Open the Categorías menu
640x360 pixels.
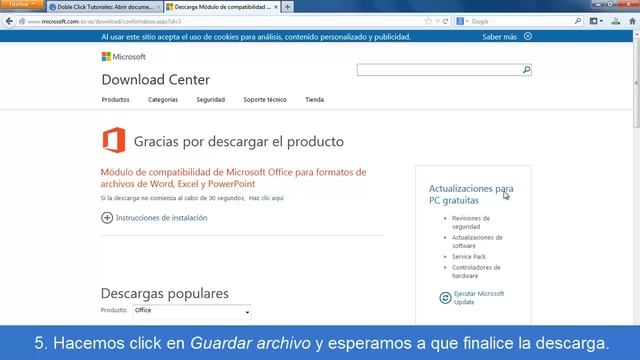click(163, 100)
